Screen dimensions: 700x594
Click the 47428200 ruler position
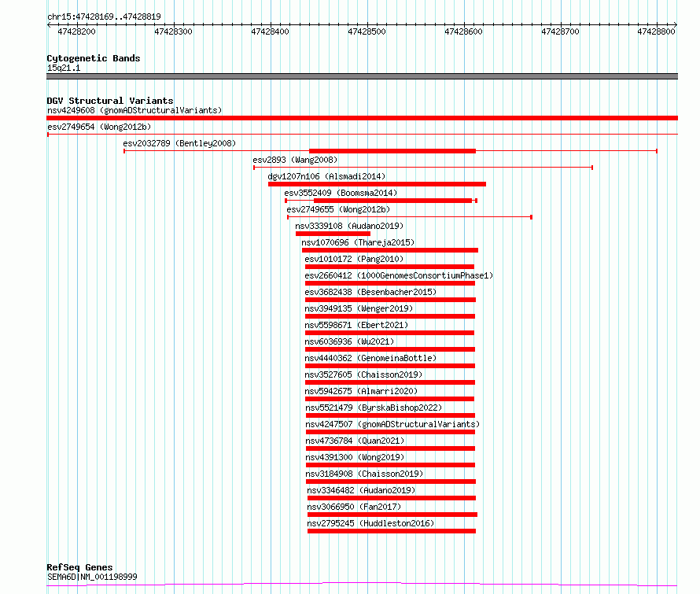[x=77, y=31]
